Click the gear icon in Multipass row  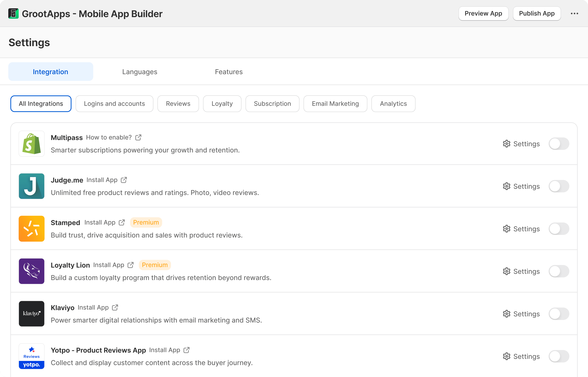click(x=507, y=144)
